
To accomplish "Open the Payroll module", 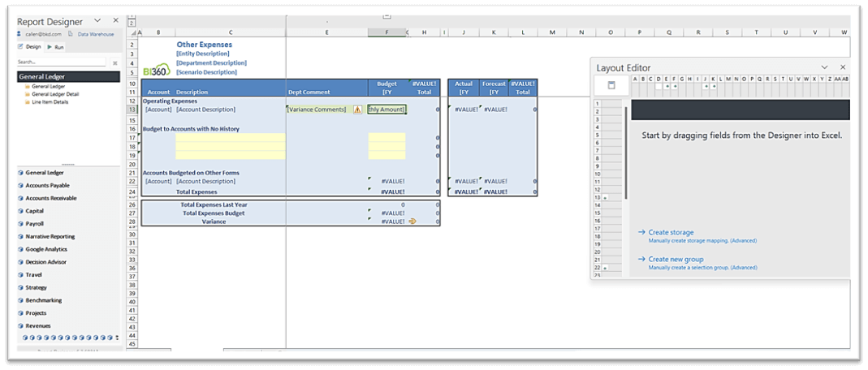I will [x=34, y=223].
